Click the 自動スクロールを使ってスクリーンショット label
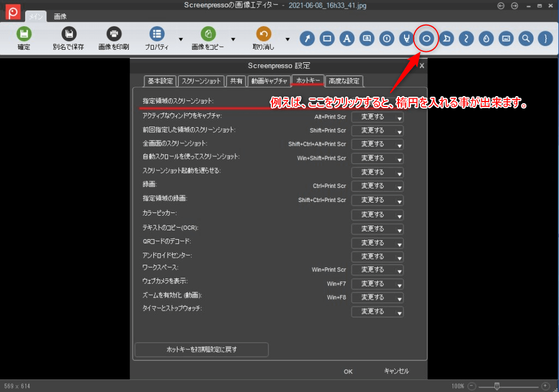 pyautogui.click(x=191, y=157)
